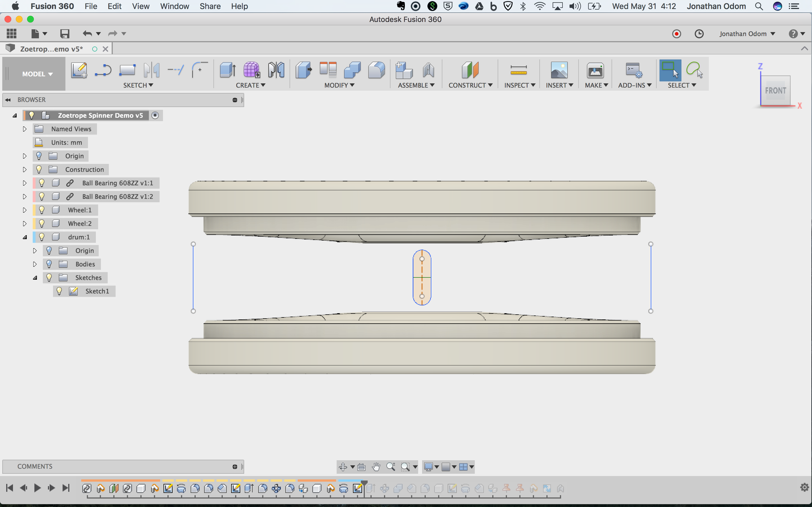The height and width of the screenshot is (507, 812).
Task: Toggle visibility of Sketch1
Action: point(59,291)
